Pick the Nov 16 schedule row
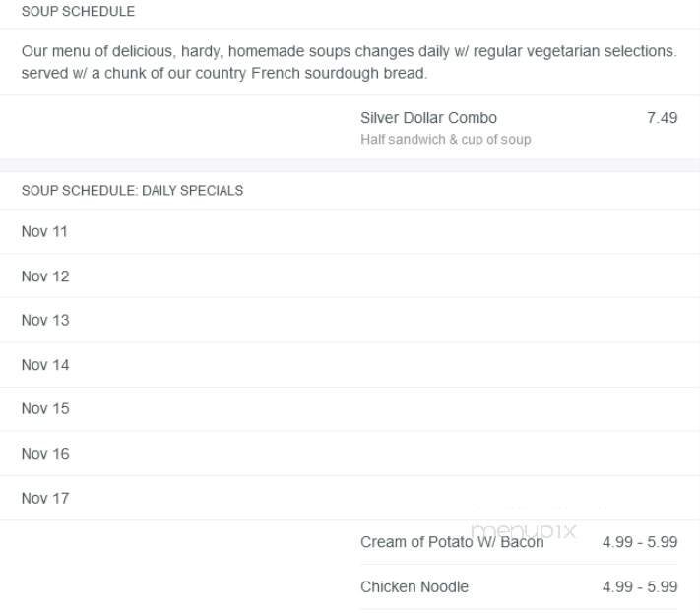 (x=45, y=454)
